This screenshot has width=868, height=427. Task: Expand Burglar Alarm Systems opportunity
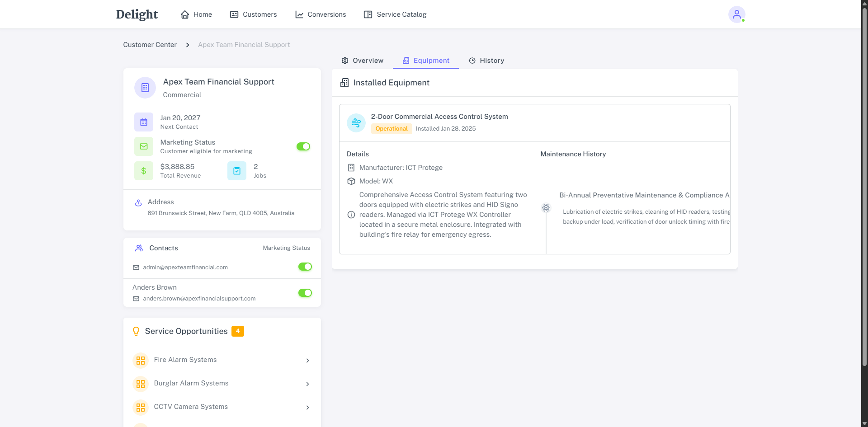[x=307, y=384]
